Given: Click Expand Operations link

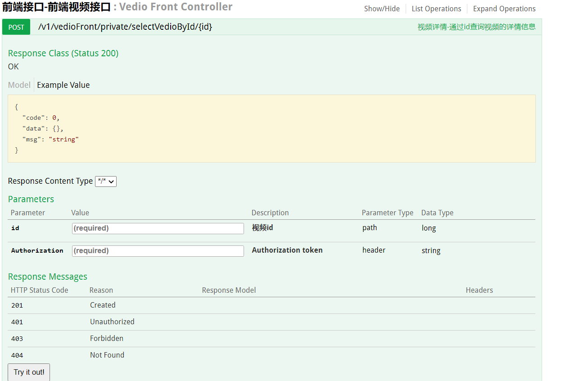Looking at the screenshot, I should [504, 9].
